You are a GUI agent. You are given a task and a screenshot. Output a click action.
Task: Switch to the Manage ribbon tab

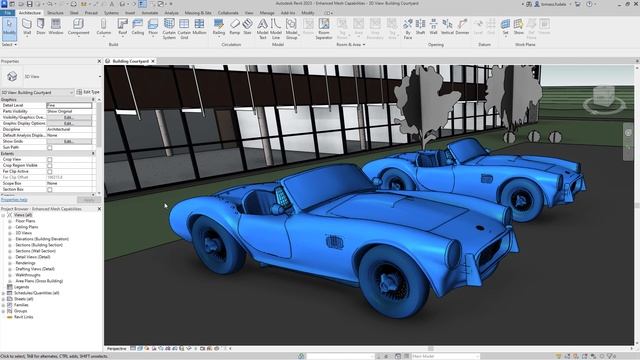click(x=267, y=13)
